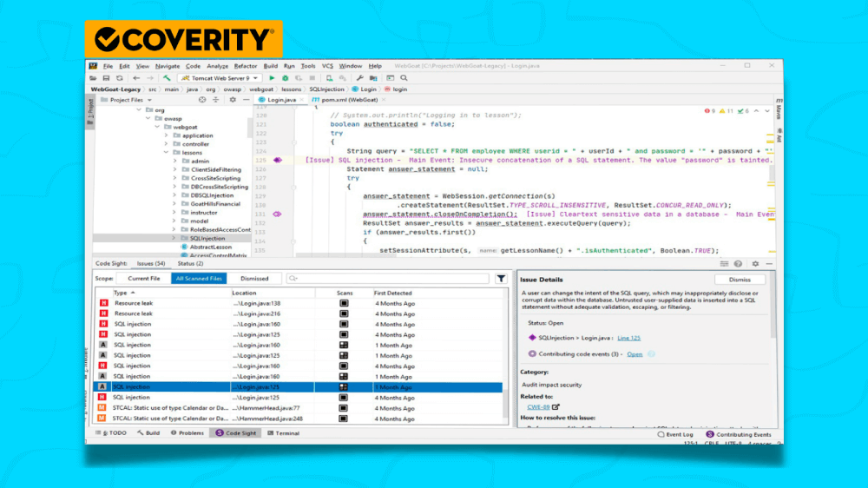Viewport: 868px width, 488px height.
Task: Open the Refactor menu
Action: pyautogui.click(x=246, y=66)
